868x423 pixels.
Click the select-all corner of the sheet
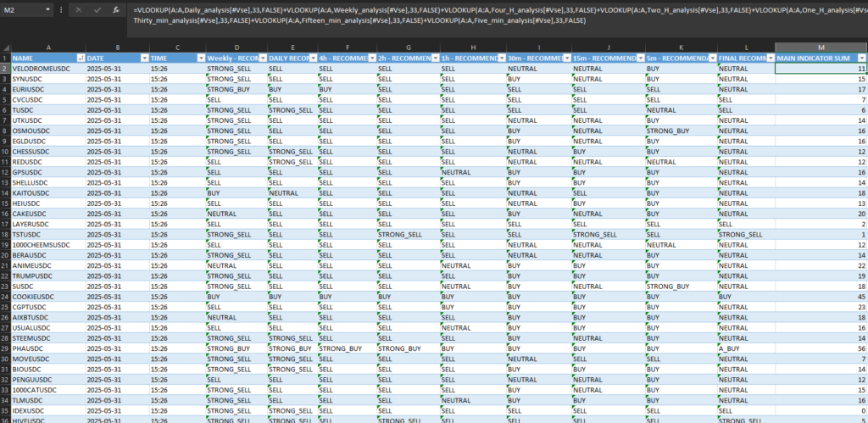[x=5, y=48]
